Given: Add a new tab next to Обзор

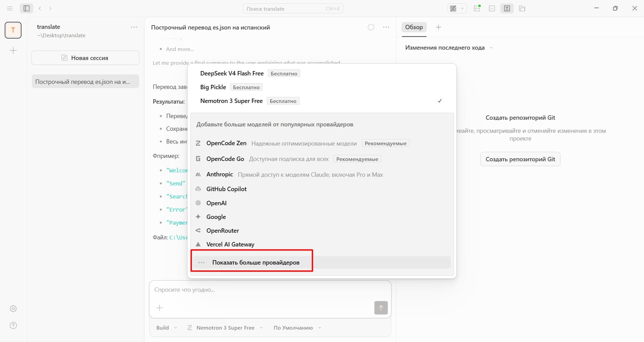Looking at the screenshot, I should click(439, 27).
